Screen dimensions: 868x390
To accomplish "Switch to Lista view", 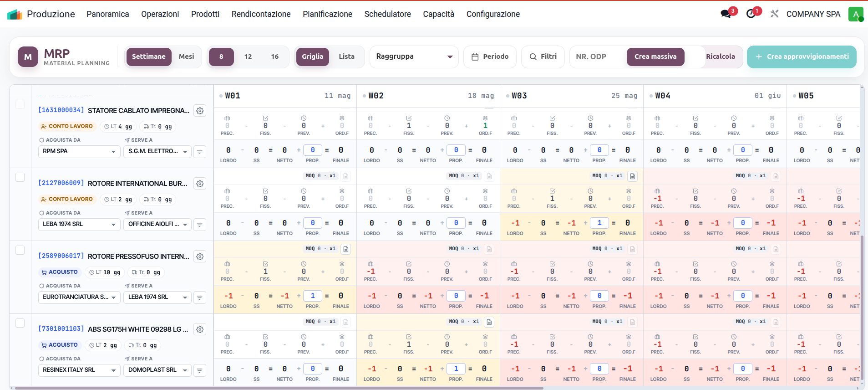I will 346,57.
